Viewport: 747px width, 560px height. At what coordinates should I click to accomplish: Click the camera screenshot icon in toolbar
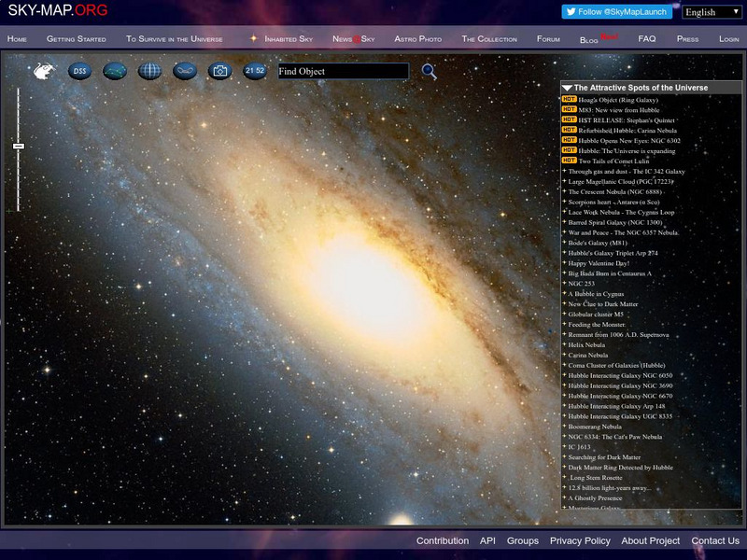pyautogui.click(x=219, y=70)
